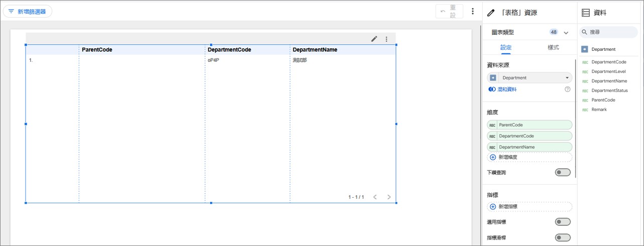Click the DepartmentName column header
644x246 pixels.
coord(315,50)
